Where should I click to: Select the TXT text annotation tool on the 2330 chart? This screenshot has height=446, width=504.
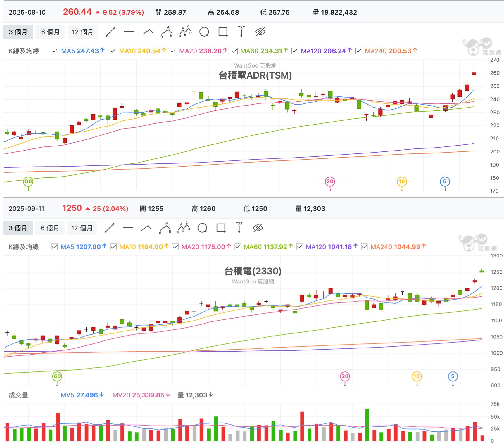click(x=239, y=228)
